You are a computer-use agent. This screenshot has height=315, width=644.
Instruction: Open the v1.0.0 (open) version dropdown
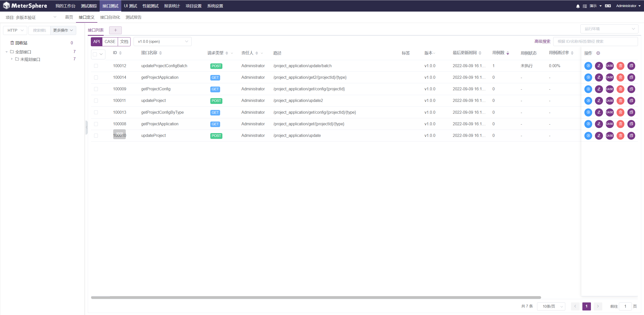point(163,42)
